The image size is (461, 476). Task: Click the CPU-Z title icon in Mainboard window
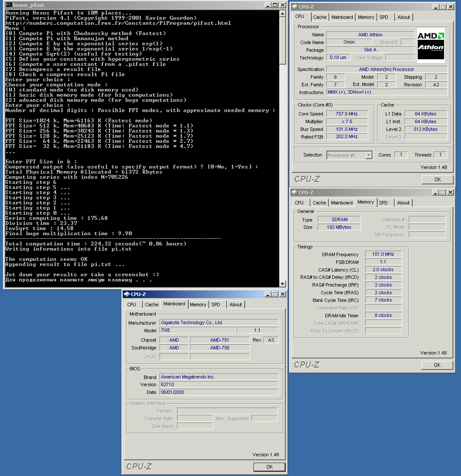click(127, 294)
